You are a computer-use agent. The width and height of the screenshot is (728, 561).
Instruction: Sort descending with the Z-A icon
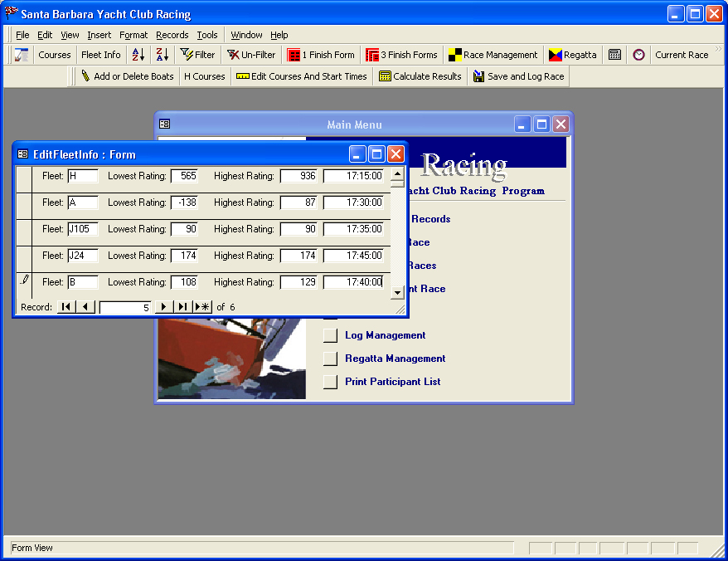[x=163, y=55]
